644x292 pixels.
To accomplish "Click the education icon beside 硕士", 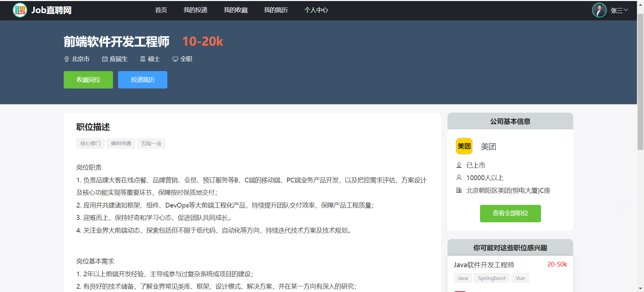I will click(143, 59).
